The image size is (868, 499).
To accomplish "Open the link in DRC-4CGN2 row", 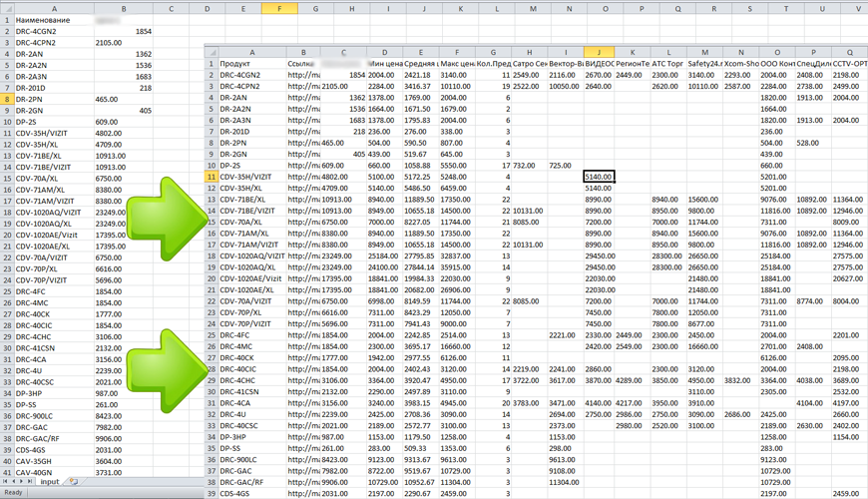I will [303, 75].
